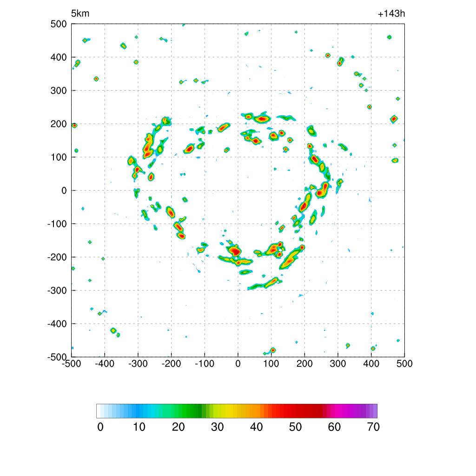Click the x-axis label '400'
The width and height of the screenshot is (476, 476).
(x=371, y=364)
